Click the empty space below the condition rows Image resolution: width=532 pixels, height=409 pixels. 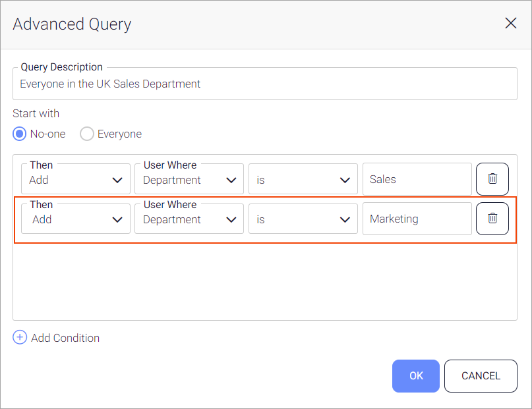click(264, 282)
